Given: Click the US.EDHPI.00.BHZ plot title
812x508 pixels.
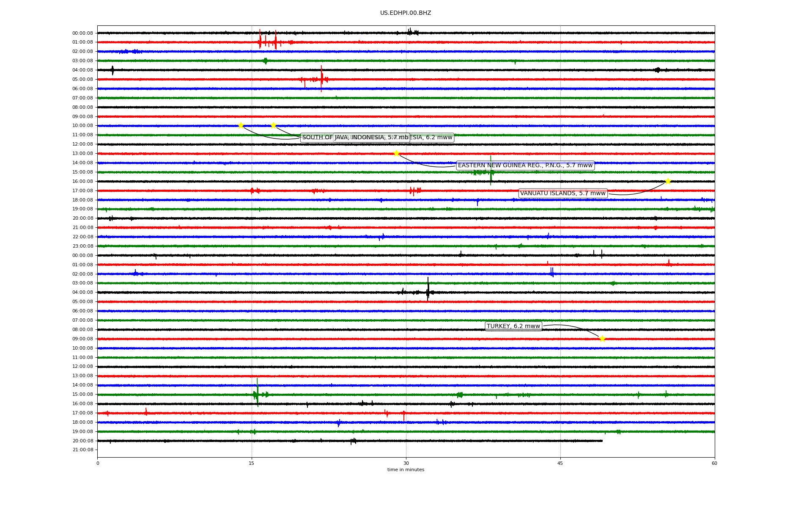Looking at the screenshot, I should [x=405, y=13].
